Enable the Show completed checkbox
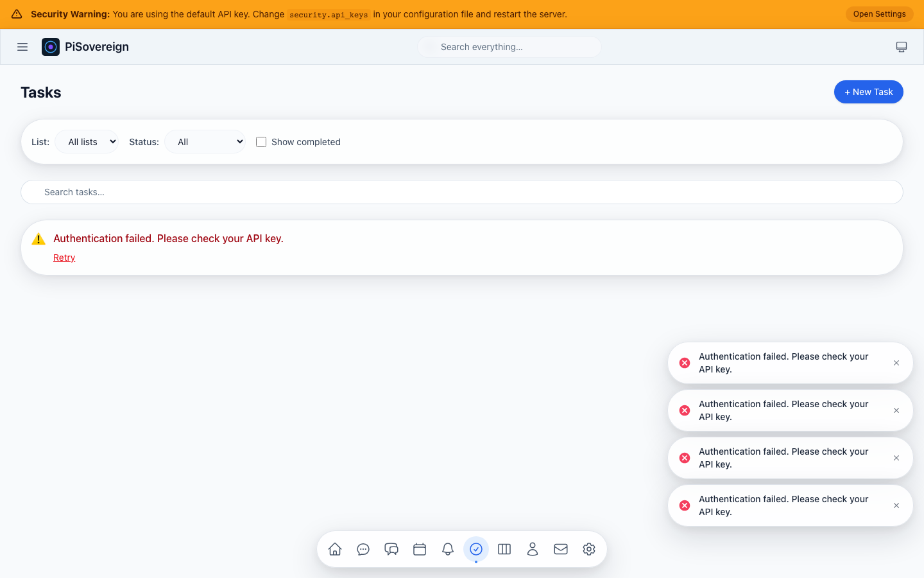This screenshot has height=578, width=924. (x=261, y=141)
